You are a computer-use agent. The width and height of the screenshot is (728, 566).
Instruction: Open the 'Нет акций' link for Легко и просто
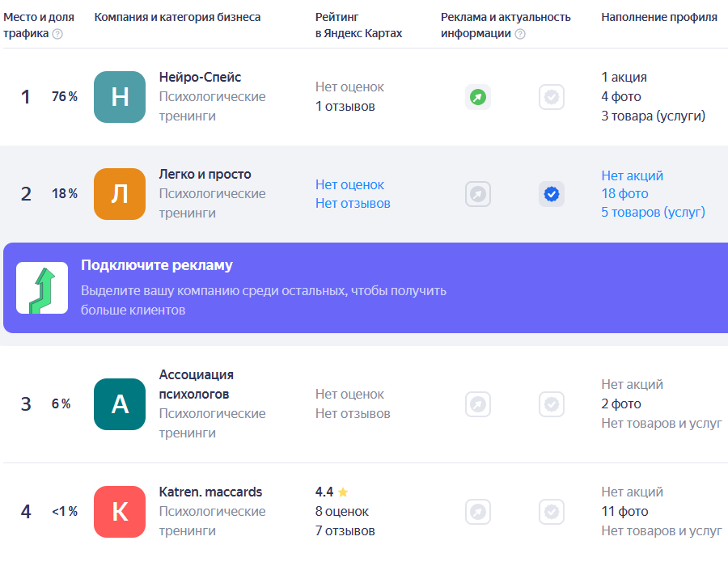click(632, 175)
